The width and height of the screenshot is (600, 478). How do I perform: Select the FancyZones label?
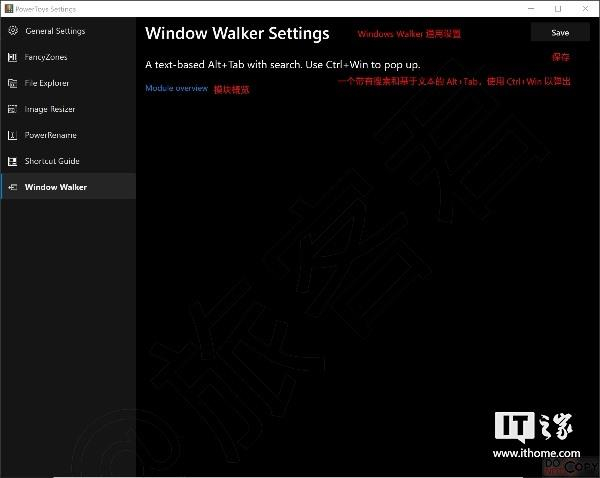coord(46,57)
